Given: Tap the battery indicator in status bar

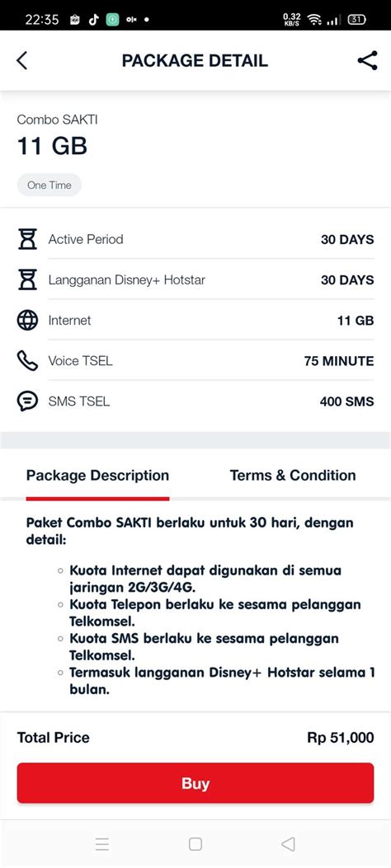Looking at the screenshot, I should click(356, 20).
